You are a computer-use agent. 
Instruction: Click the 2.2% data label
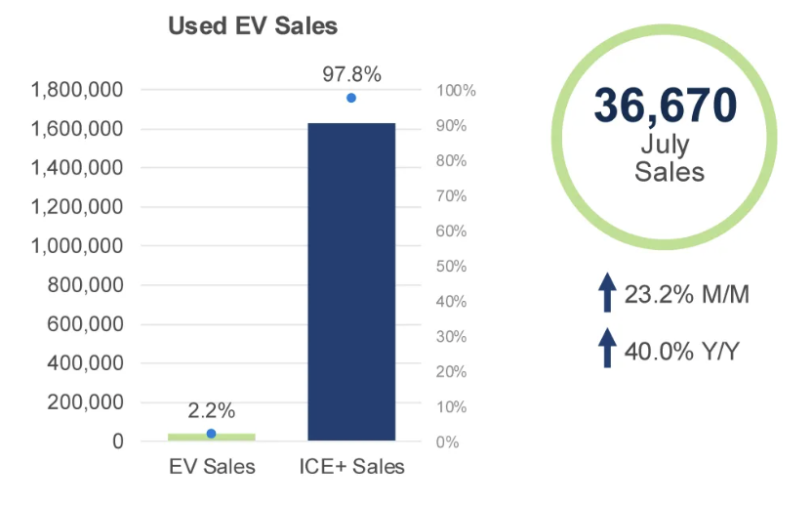(x=211, y=411)
